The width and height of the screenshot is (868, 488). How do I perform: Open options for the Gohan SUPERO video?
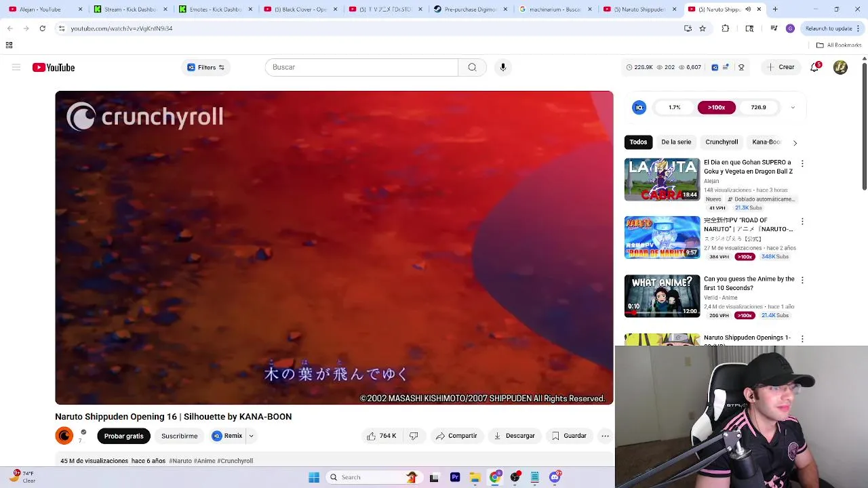[802, 163]
